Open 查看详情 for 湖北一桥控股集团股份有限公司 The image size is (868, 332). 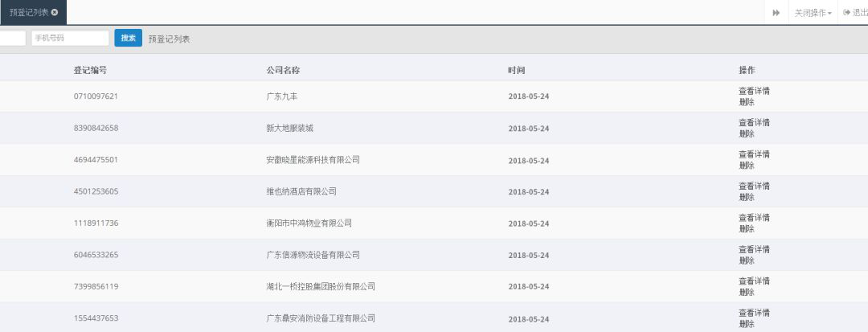click(754, 281)
